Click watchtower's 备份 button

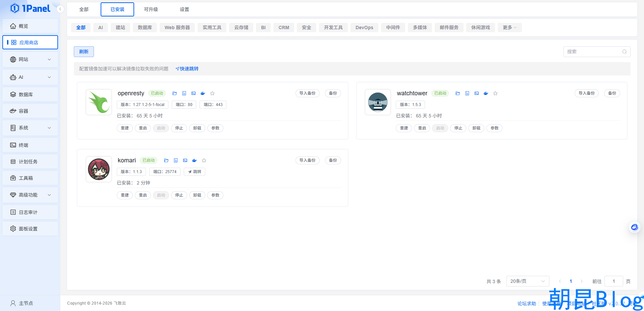click(x=612, y=93)
